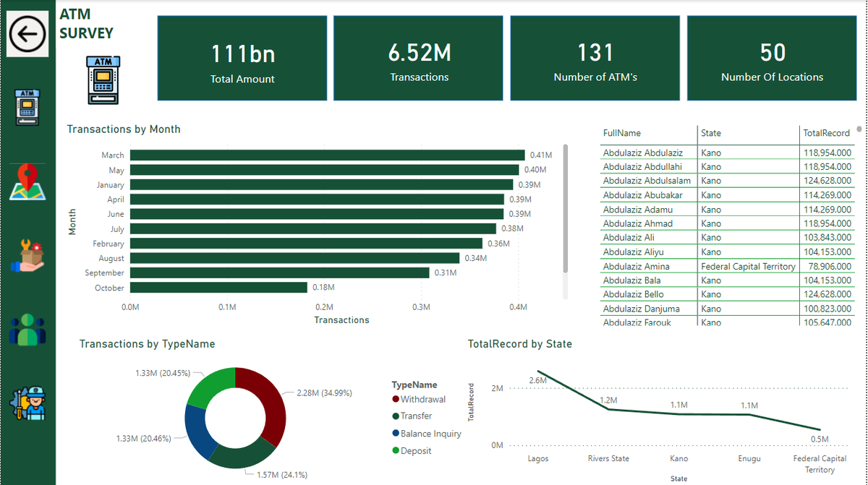Click Transfer in the TypeName legend
868x485 pixels.
tap(412, 416)
